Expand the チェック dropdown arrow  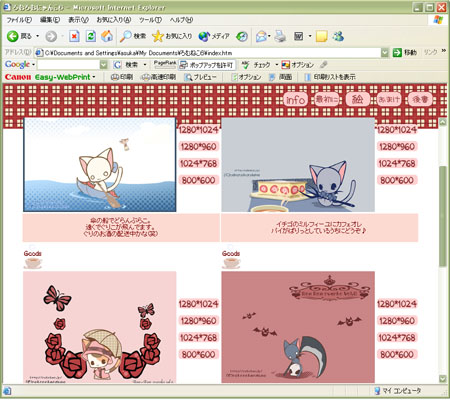(x=276, y=64)
